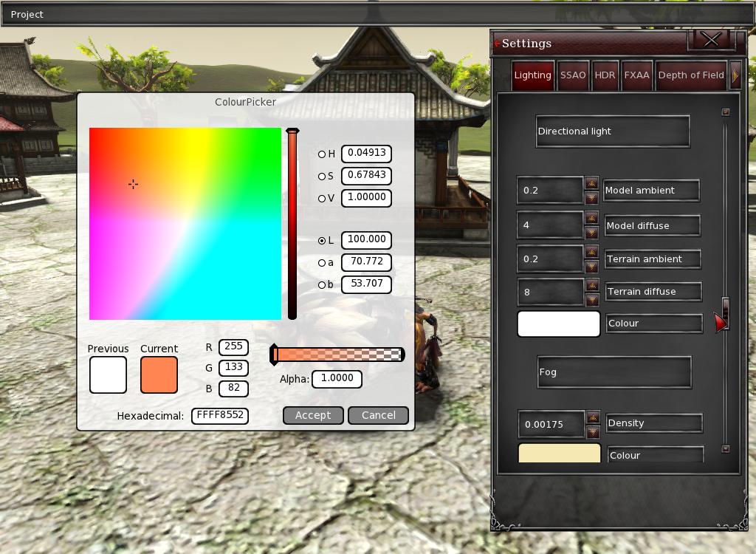Select the a radio button
The image size is (756, 554).
322,263
